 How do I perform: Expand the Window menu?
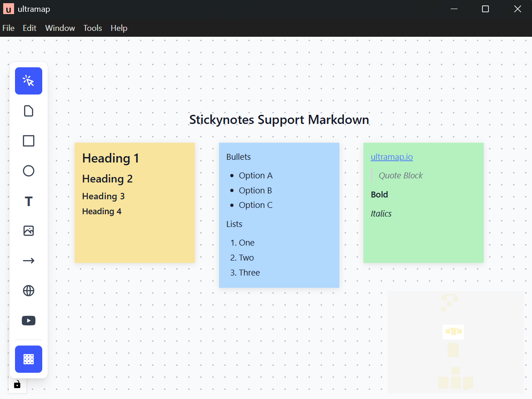(x=60, y=28)
